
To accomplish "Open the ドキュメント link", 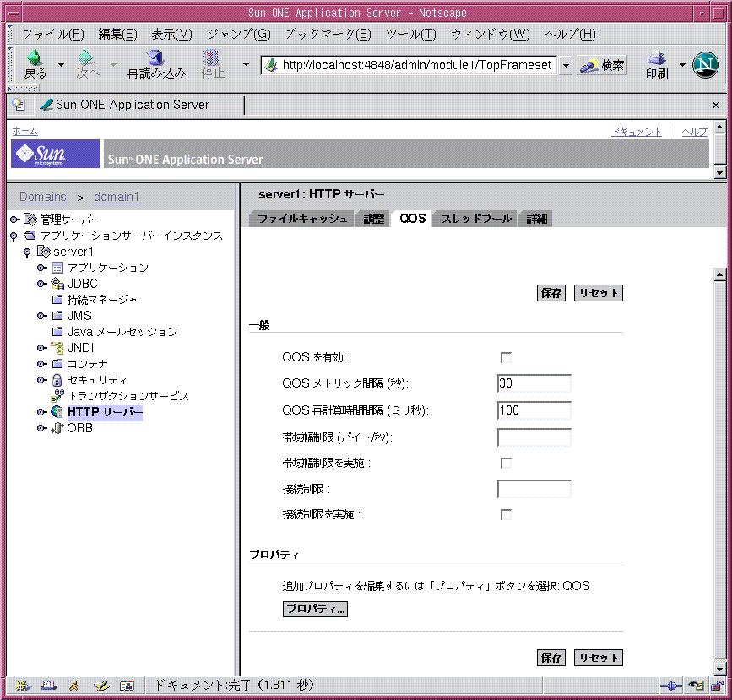I will coord(637,133).
